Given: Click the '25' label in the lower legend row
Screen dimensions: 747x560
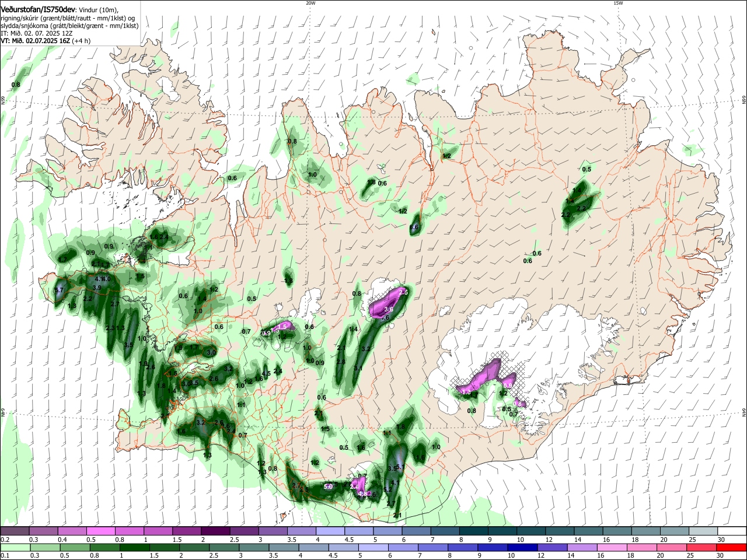Looking at the screenshot, I should pyautogui.click(x=692, y=556).
